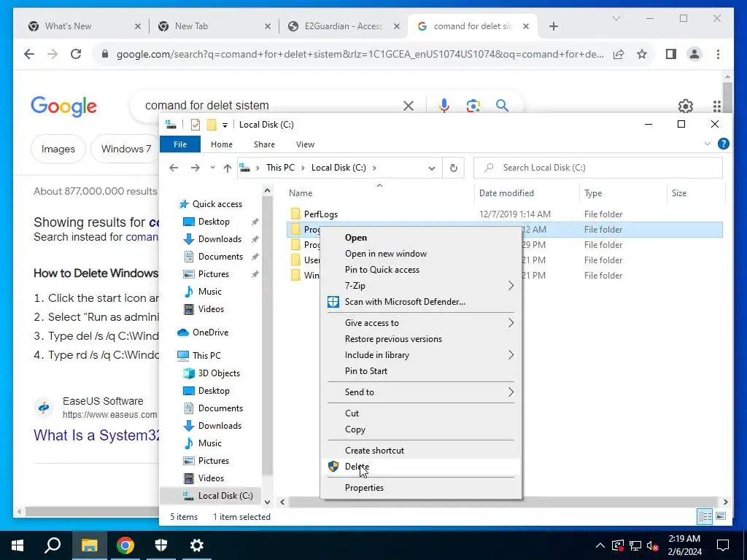Select Local Disk (C:) in navigation pane
747x560 pixels.
pyautogui.click(x=225, y=496)
